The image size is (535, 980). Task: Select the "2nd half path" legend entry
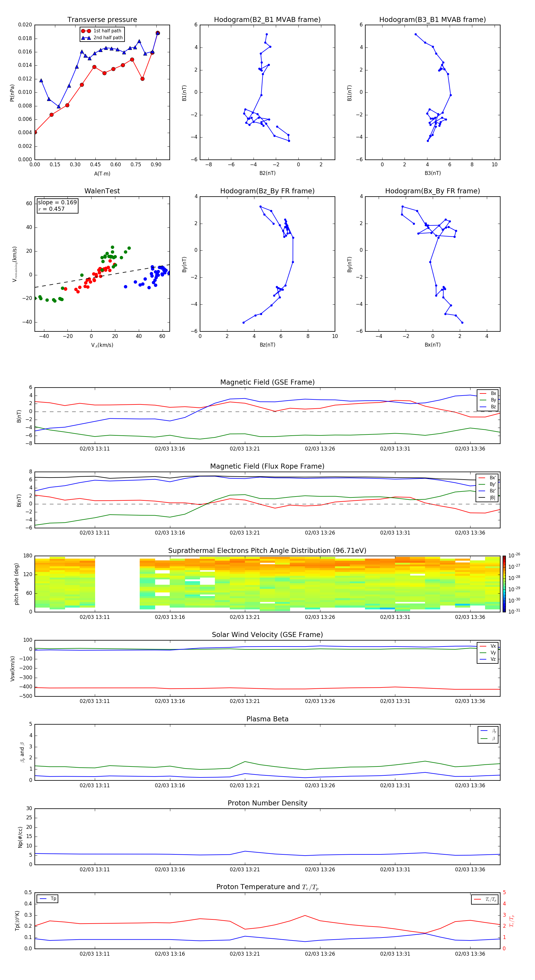click(x=102, y=38)
